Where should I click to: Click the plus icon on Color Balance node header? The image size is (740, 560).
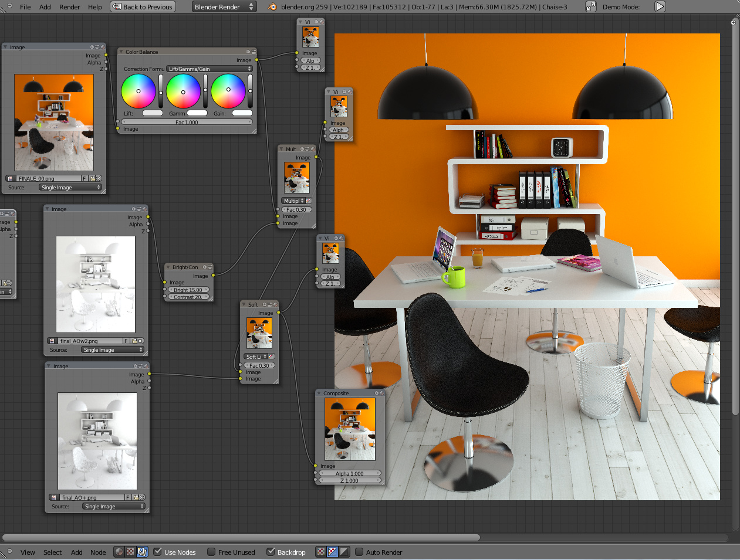click(x=248, y=52)
